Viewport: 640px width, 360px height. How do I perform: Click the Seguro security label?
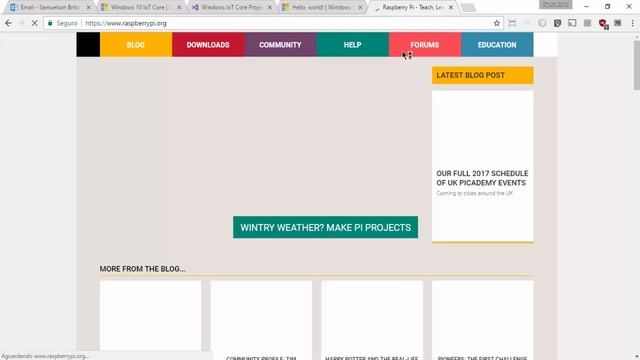coord(67,23)
